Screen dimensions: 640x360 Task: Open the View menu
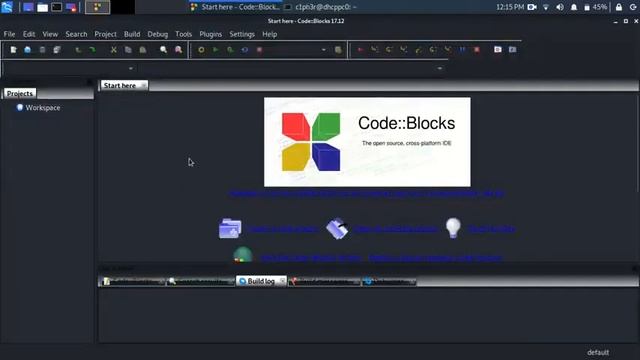pos(50,34)
